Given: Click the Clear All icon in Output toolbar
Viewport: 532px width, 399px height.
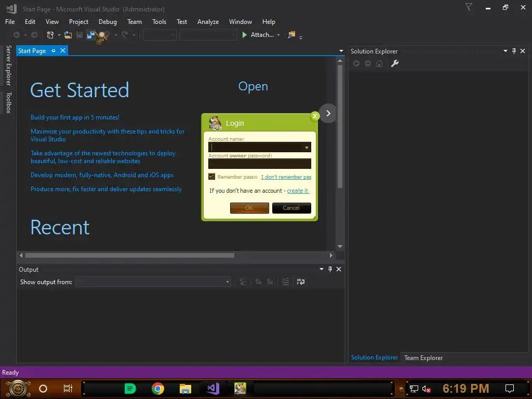Looking at the screenshot, I should coord(286,282).
